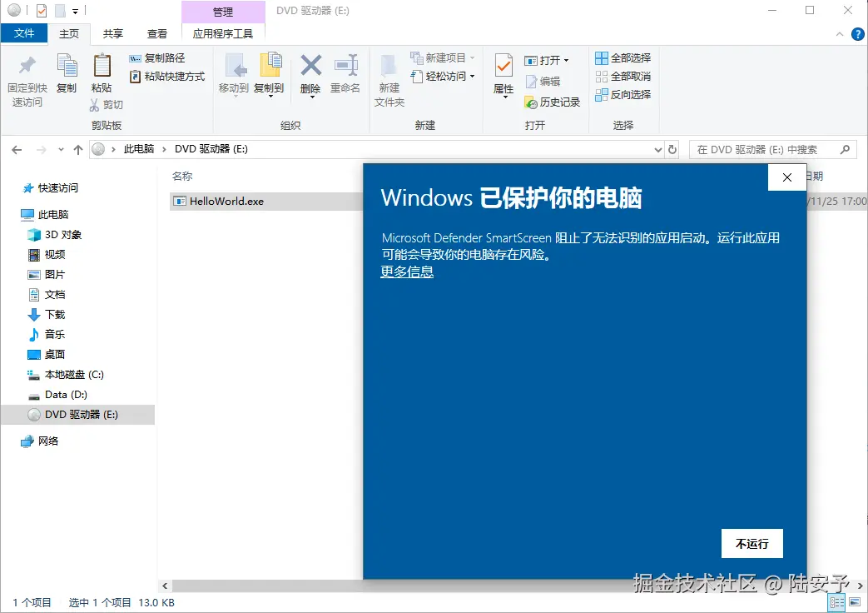The width and height of the screenshot is (868, 613).
Task: Switch to the 主页 (Home) ribbon tab
Action: 69,34
